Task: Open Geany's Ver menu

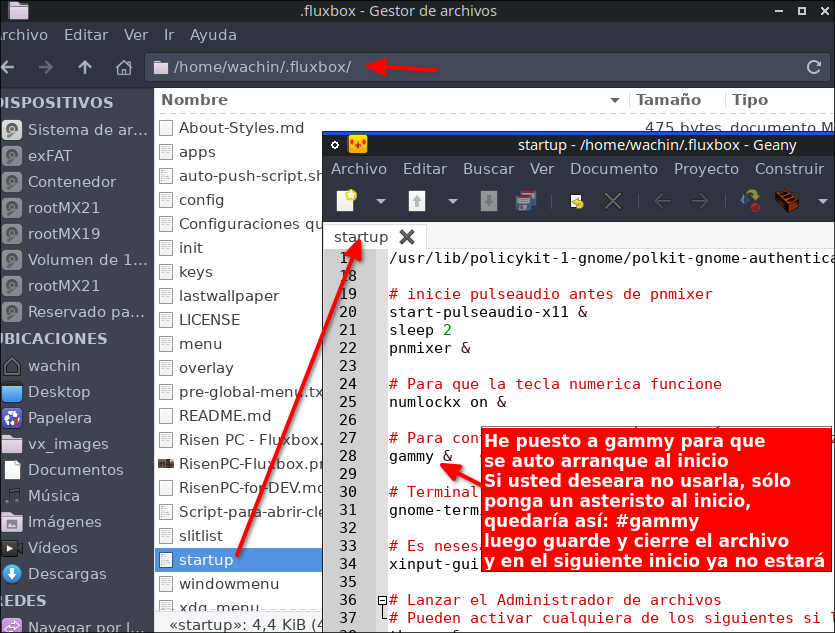Action: tap(542, 169)
